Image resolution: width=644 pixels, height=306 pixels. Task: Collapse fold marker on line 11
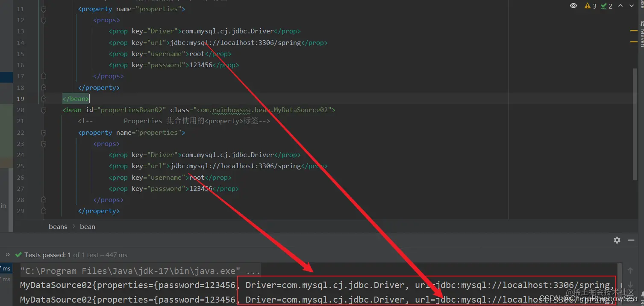(44, 9)
